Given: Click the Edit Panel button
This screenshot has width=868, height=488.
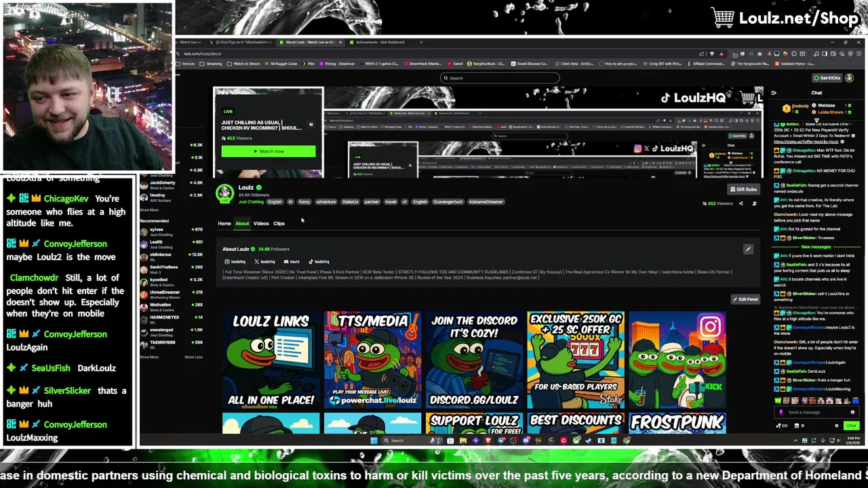Looking at the screenshot, I should [x=745, y=299].
